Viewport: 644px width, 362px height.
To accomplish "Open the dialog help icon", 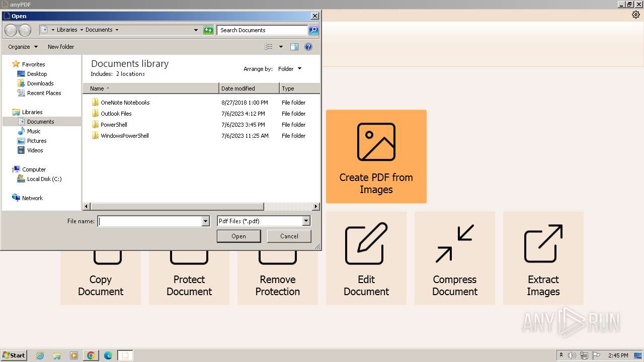I will pyautogui.click(x=308, y=47).
